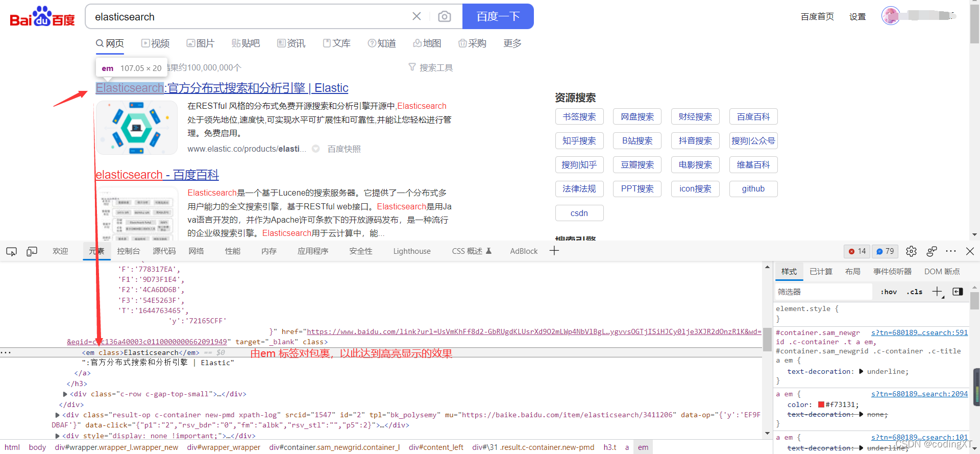Image resolution: width=980 pixels, height=454 pixels.
Task: Open 搜索工具 filter options
Action: point(431,67)
